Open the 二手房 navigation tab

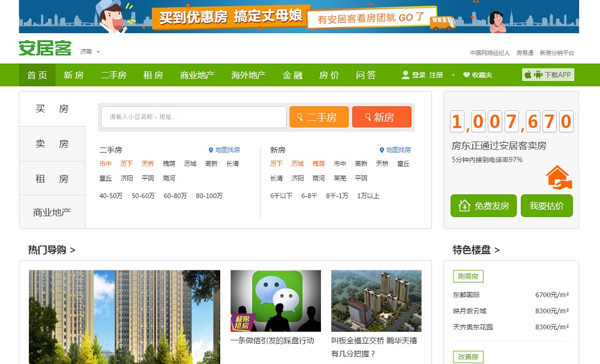(113, 75)
